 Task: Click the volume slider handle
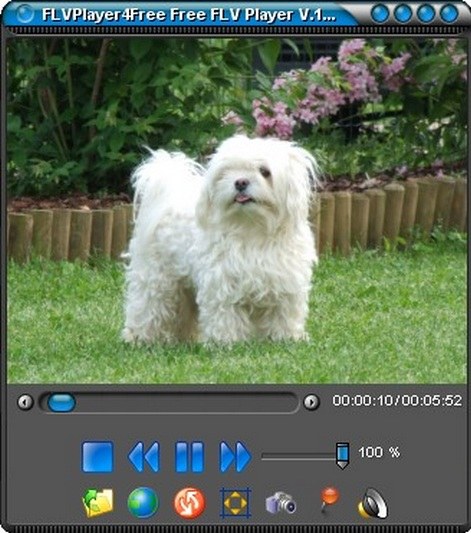click(x=342, y=455)
